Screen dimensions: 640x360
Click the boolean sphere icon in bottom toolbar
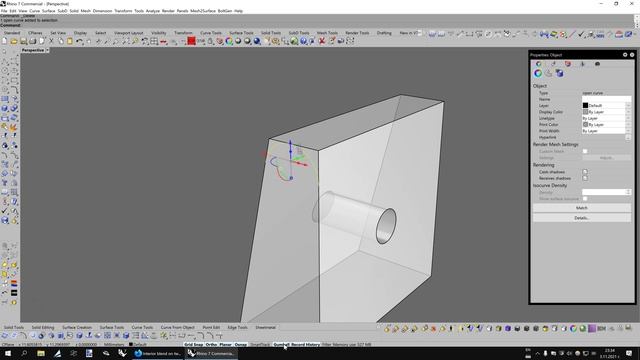[x=42, y=336]
